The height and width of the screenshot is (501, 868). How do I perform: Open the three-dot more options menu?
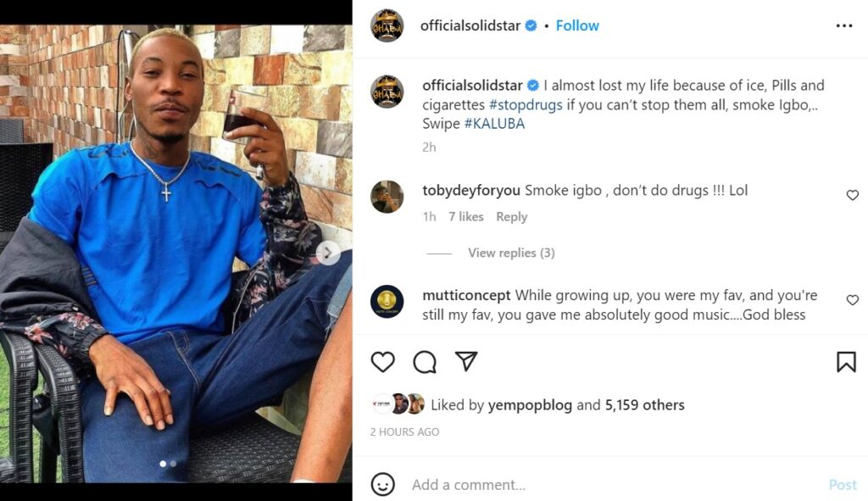pos(843,25)
